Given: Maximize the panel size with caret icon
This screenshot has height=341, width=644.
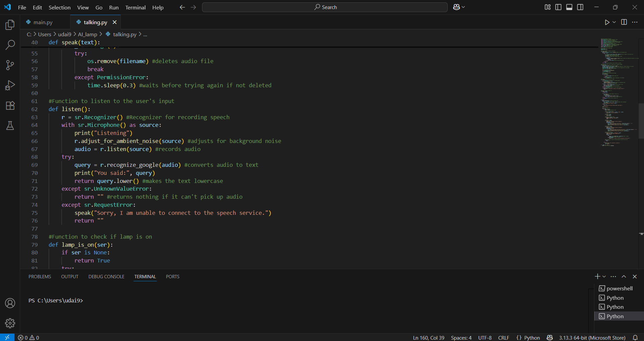Looking at the screenshot, I should point(624,276).
